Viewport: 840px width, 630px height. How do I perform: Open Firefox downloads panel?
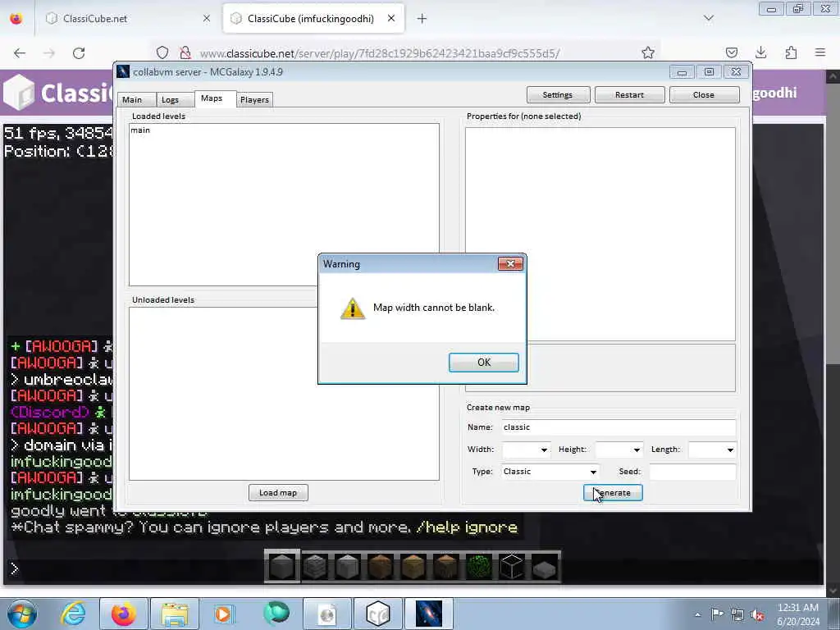[761, 53]
